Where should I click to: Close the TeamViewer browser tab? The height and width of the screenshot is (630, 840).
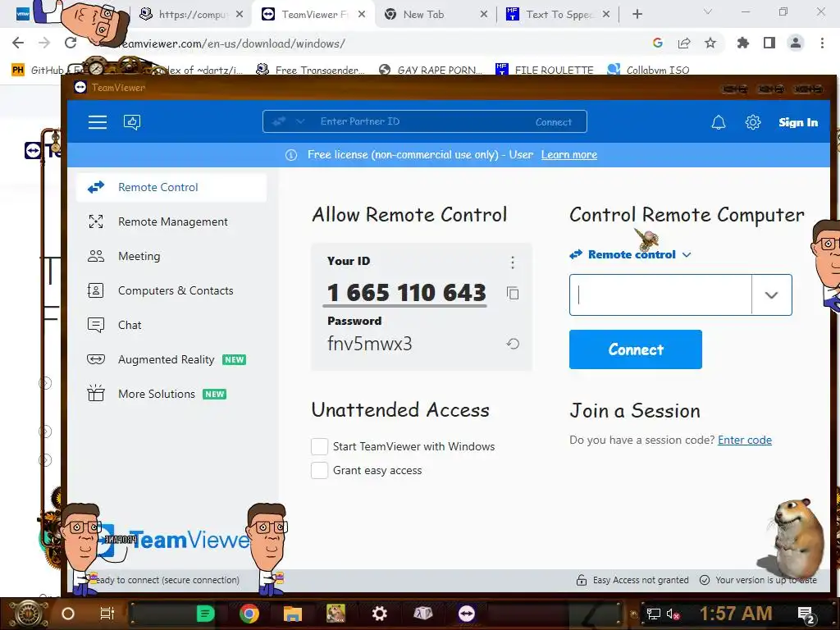point(362,15)
